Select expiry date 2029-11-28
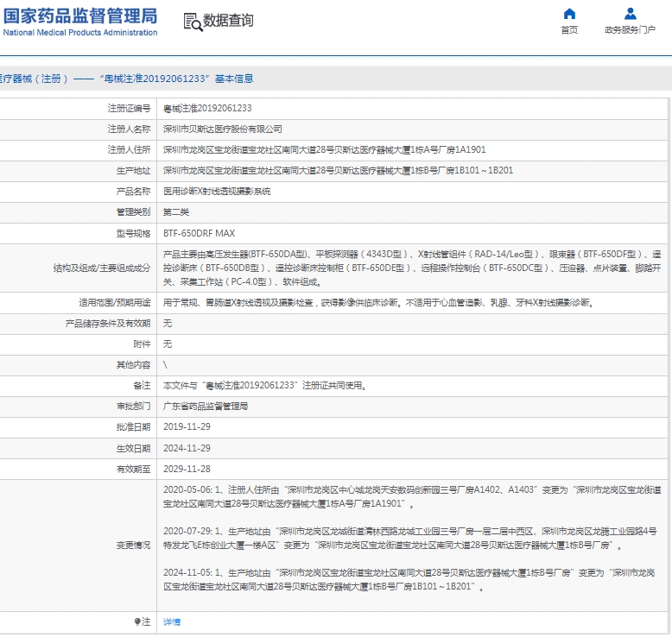This screenshot has width=672, height=637. pyautogui.click(x=187, y=469)
